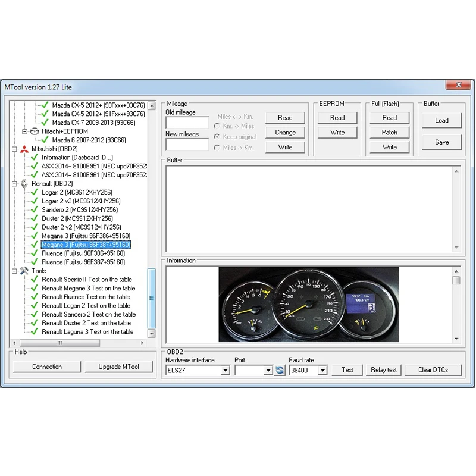Select Fluence (Fujitsu 96F386+95160) in tree
This screenshot has height=476, width=476.
click(x=83, y=253)
